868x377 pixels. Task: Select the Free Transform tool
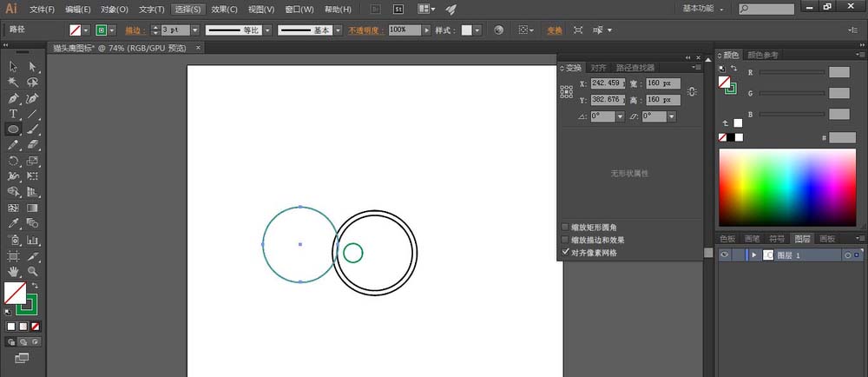pyautogui.click(x=32, y=176)
